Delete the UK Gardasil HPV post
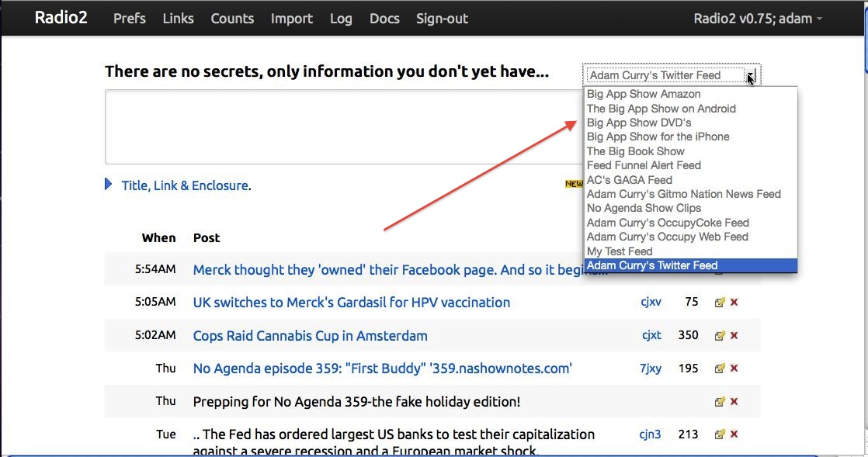This screenshot has height=457, width=868. (734, 303)
